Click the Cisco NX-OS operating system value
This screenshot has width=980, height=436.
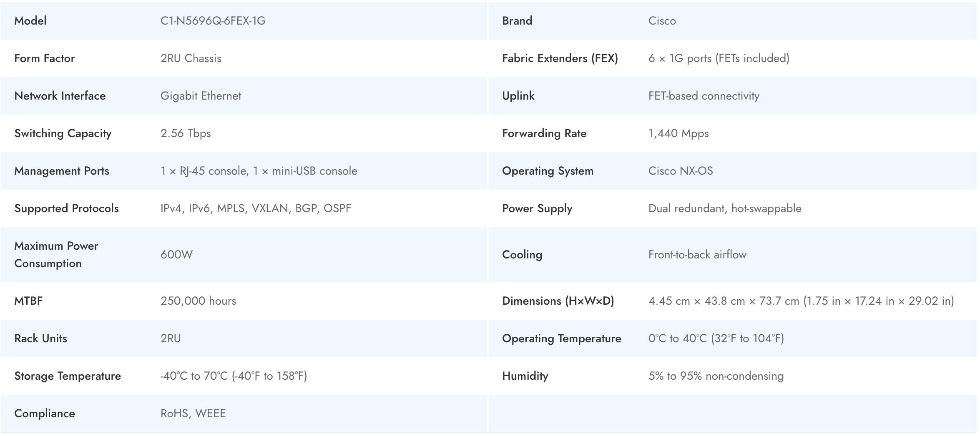pyautogui.click(x=680, y=171)
